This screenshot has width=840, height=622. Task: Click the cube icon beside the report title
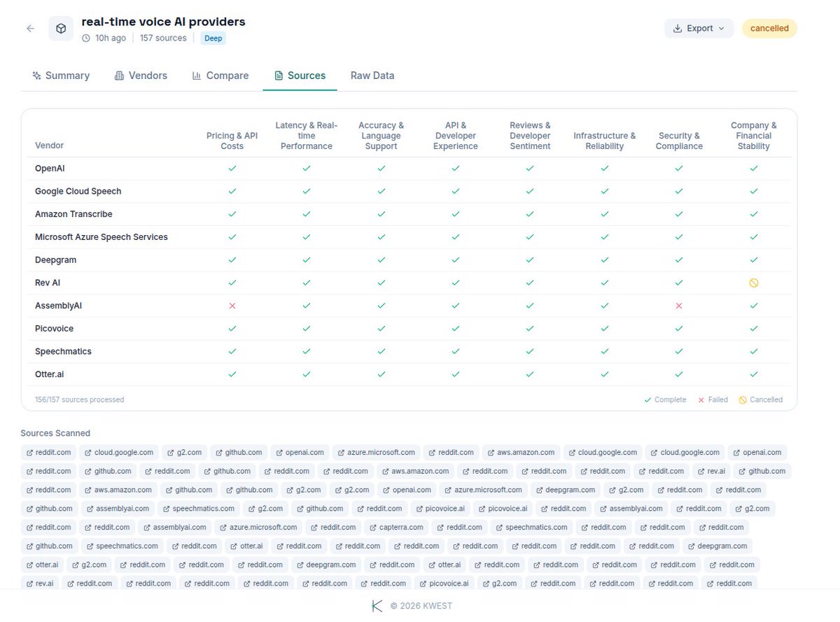(61, 29)
